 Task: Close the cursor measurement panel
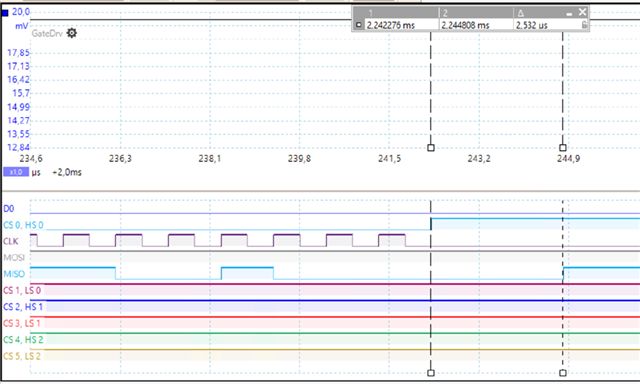[x=582, y=12]
